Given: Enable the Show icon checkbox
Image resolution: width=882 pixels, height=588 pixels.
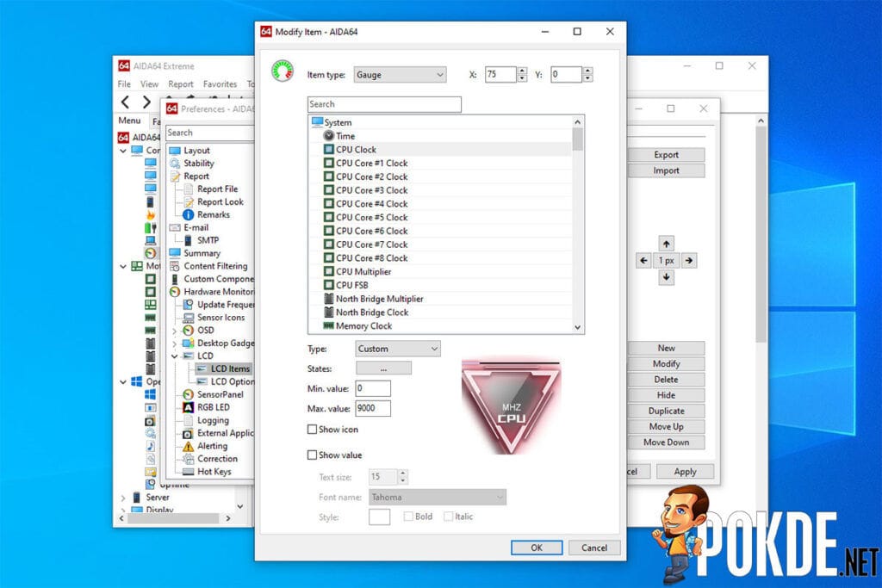Looking at the screenshot, I should pyautogui.click(x=312, y=430).
